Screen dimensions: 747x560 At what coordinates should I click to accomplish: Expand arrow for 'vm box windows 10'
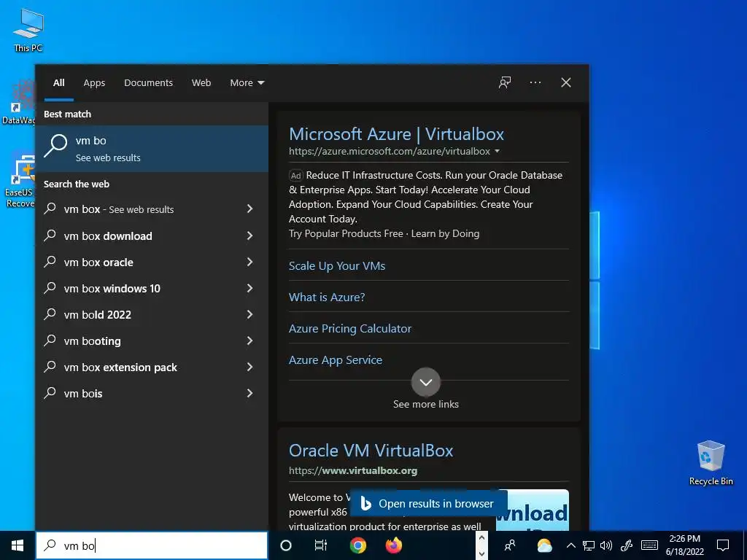click(249, 288)
